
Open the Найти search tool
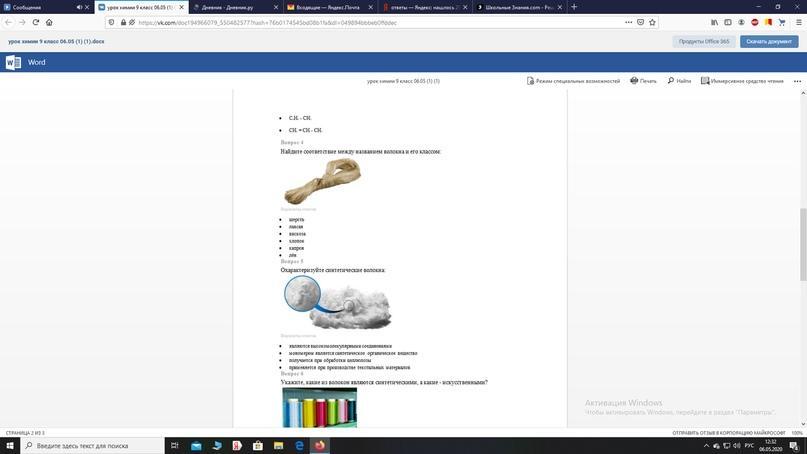tap(679, 81)
